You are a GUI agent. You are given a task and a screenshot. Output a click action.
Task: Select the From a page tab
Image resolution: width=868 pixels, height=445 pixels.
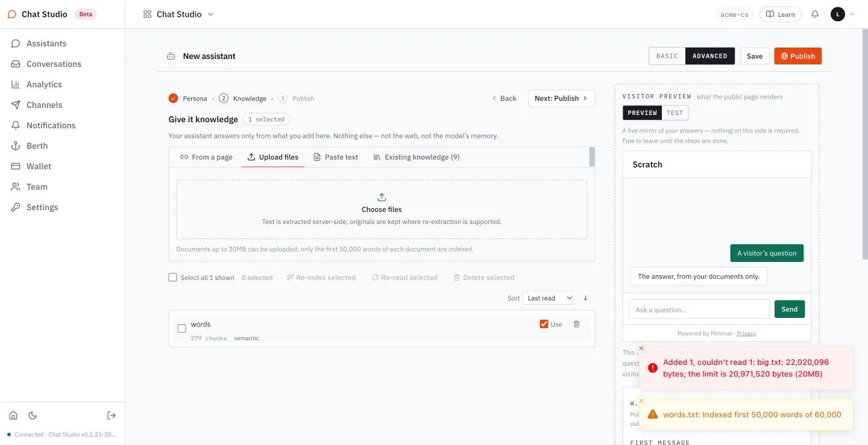206,157
